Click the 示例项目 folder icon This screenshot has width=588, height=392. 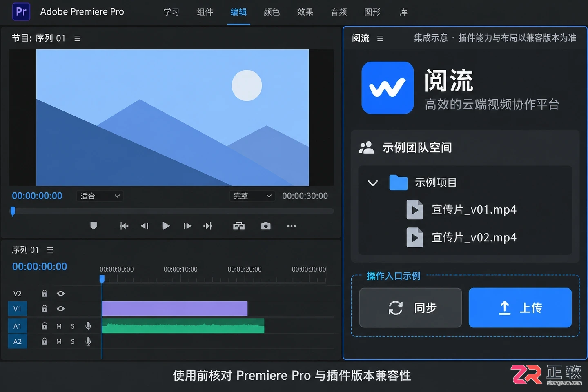[x=399, y=183]
